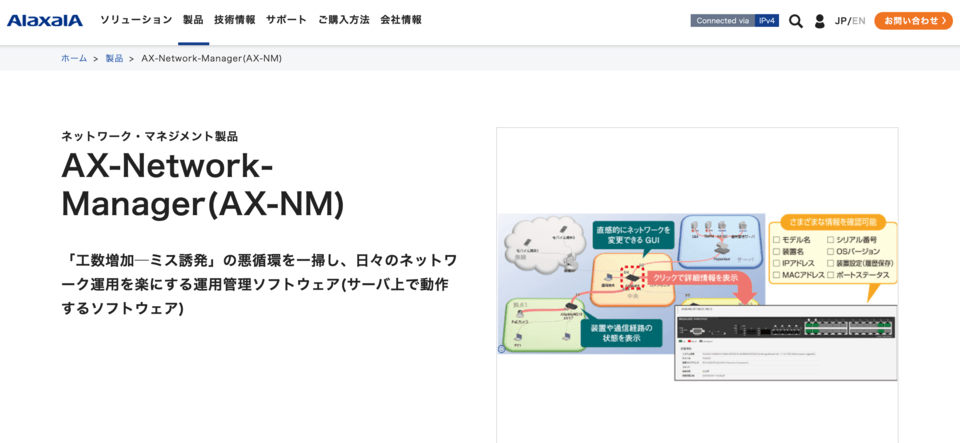Expand the ソリューション navigation menu
This screenshot has width=960, height=443.
[136, 20]
